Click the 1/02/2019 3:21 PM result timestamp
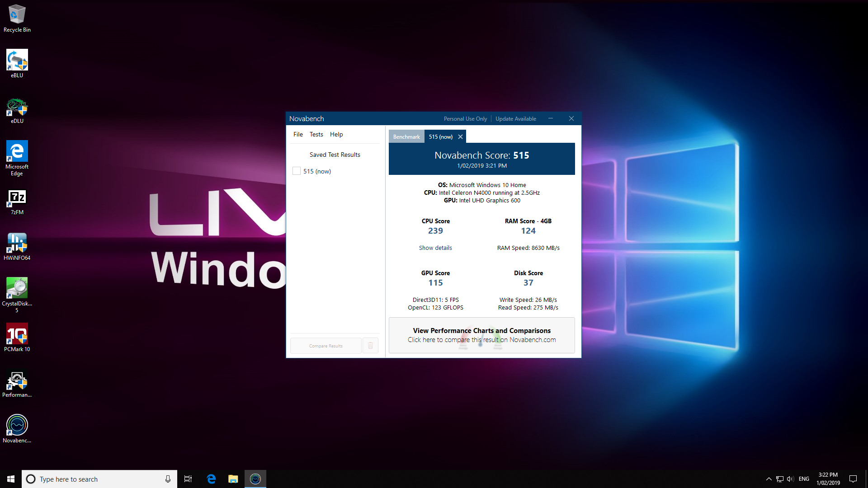The height and width of the screenshot is (488, 868). point(482,166)
